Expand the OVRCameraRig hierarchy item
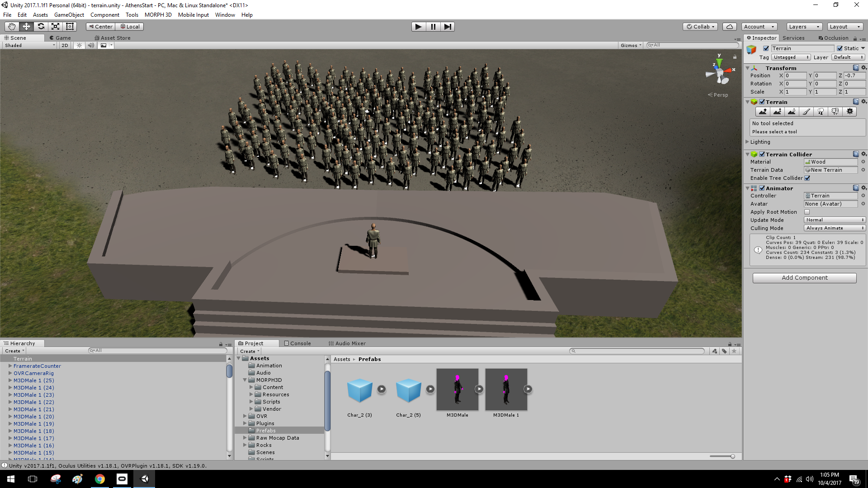868x488 pixels. point(10,373)
